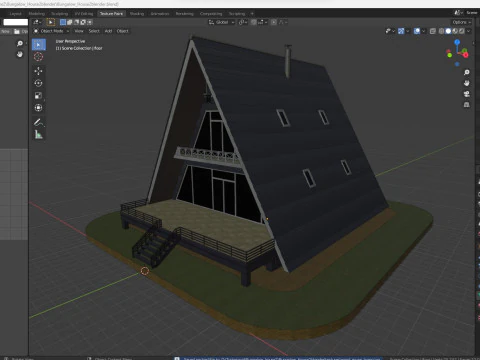The width and height of the screenshot is (480, 360).
Task: Open the Object menu in viewport header
Action: click(x=122, y=31)
